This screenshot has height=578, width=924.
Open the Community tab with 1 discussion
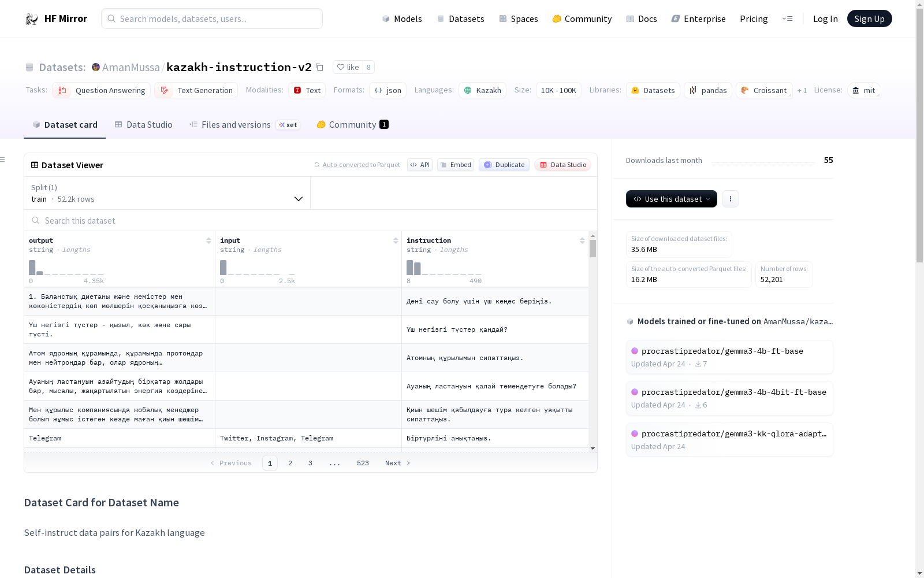point(352,124)
